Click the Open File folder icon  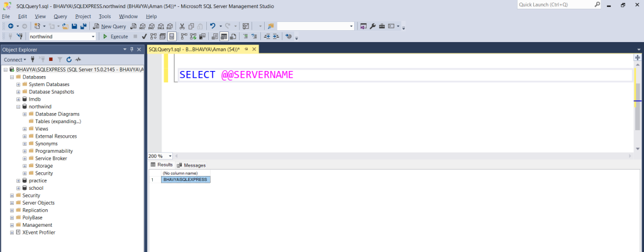65,26
